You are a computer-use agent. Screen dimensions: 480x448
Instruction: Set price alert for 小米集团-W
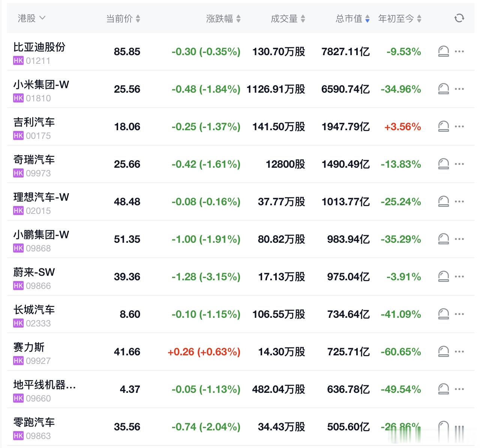click(444, 89)
